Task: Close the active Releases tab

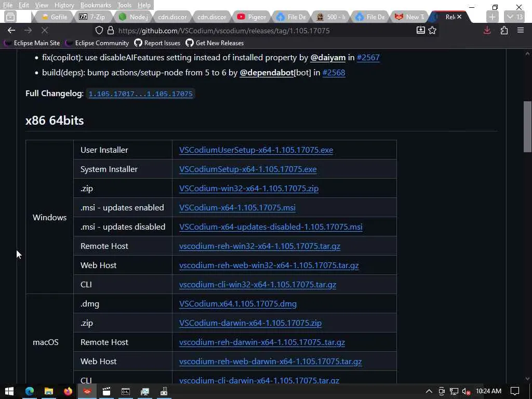Action: (459, 17)
